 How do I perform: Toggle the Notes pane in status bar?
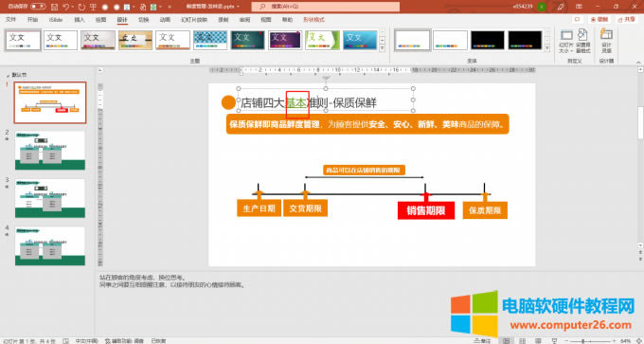tap(482, 341)
